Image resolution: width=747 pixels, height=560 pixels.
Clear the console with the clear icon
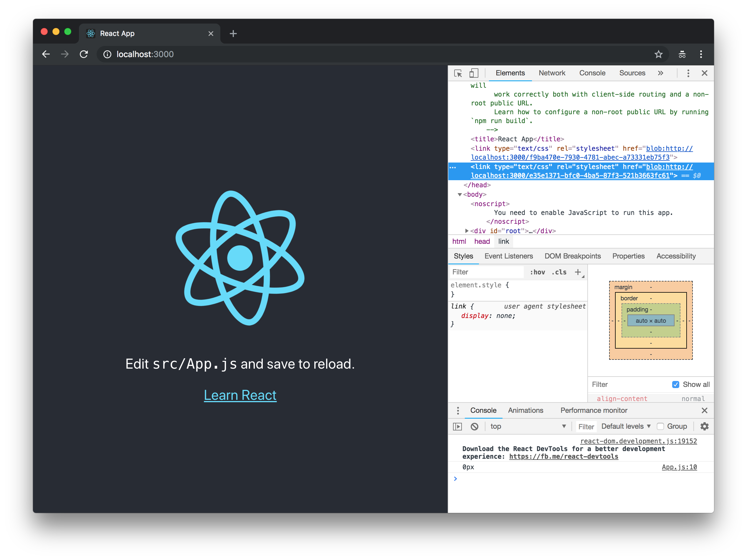[x=475, y=426]
